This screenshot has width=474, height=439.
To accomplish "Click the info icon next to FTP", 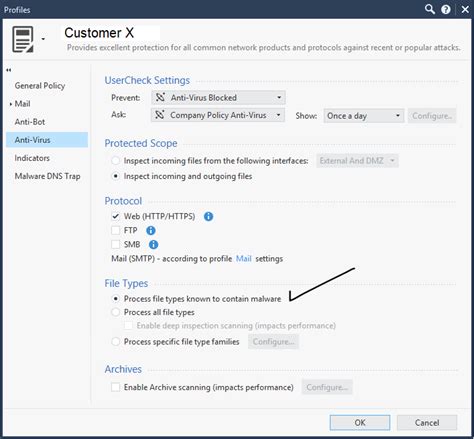I will [151, 230].
